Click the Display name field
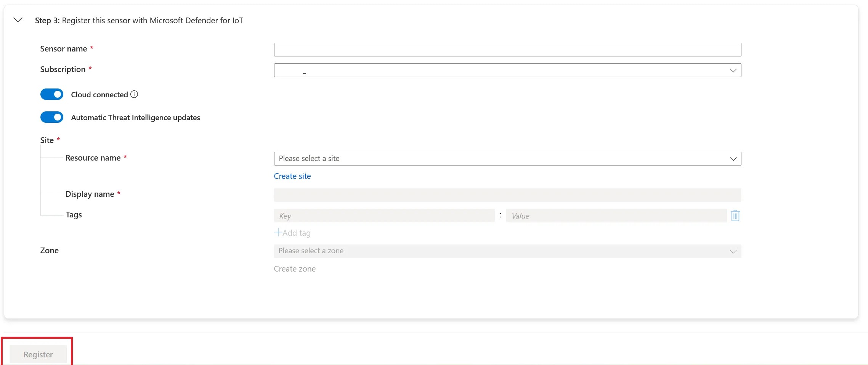Viewport: 868px width, 365px height. pyautogui.click(x=507, y=195)
